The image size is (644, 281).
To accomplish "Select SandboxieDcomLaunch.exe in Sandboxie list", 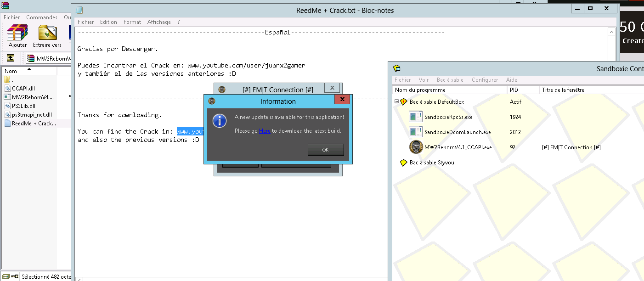I will [x=458, y=132].
